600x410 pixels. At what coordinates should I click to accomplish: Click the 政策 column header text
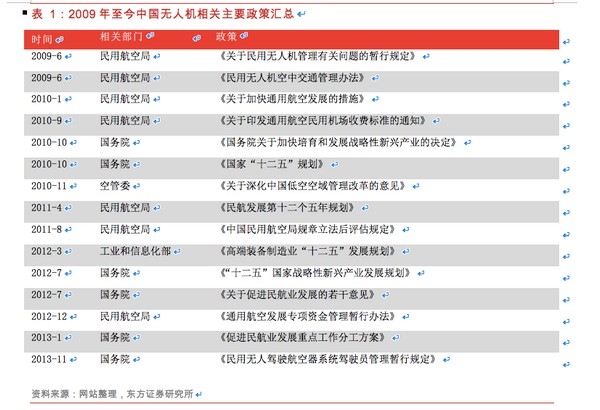[226, 36]
